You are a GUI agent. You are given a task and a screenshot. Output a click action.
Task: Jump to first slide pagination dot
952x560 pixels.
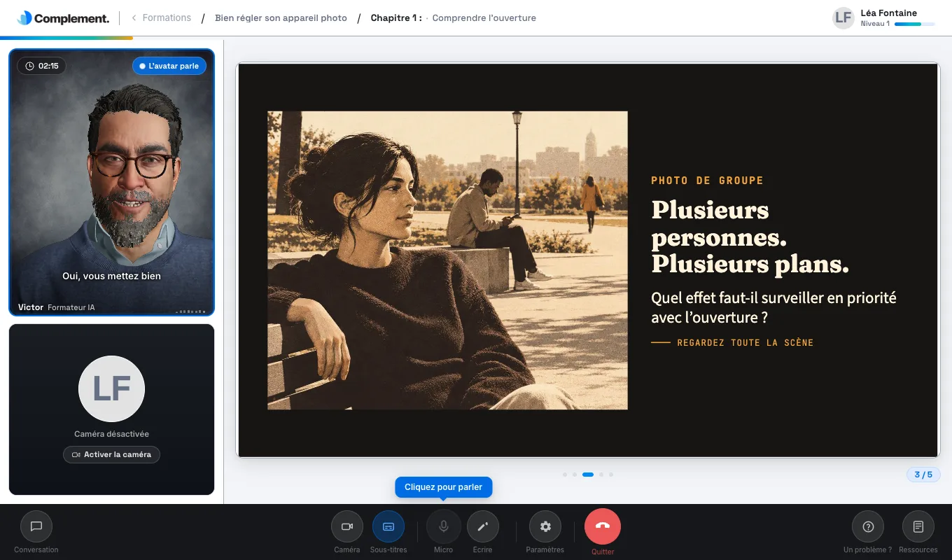point(565,475)
